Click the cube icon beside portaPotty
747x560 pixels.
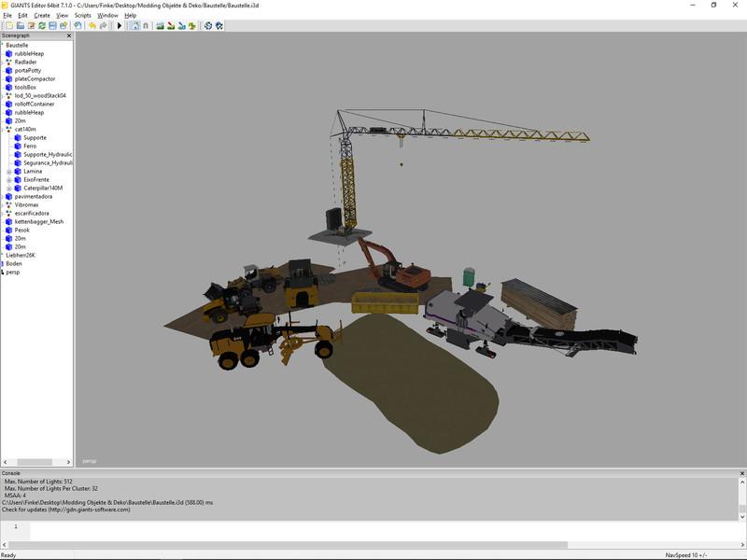pyautogui.click(x=8, y=70)
